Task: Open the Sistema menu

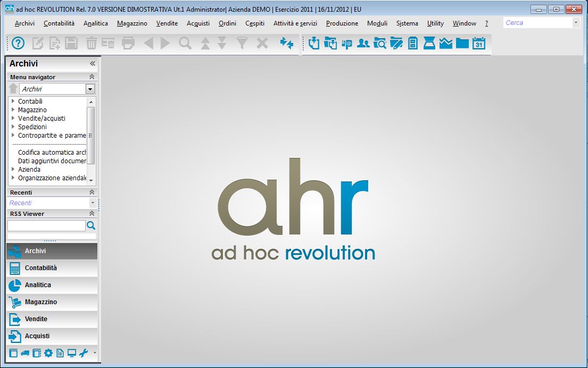Action: (407, 23)
